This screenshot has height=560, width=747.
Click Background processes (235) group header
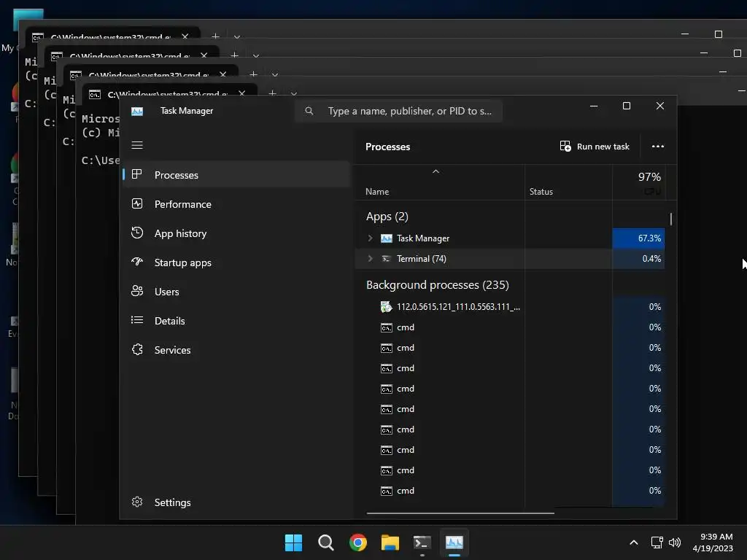pos(438,285)
